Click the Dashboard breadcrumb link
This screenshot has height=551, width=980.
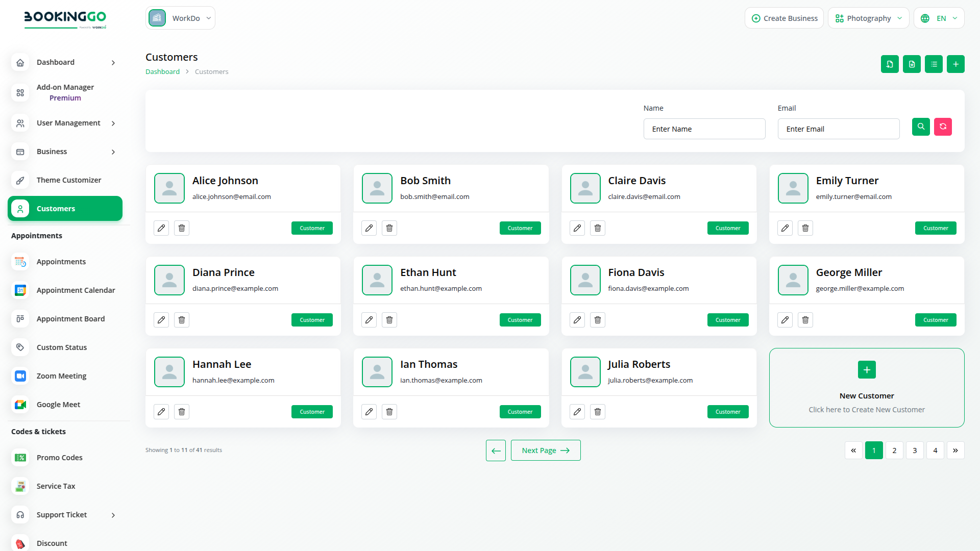click(x=162, y=72)
